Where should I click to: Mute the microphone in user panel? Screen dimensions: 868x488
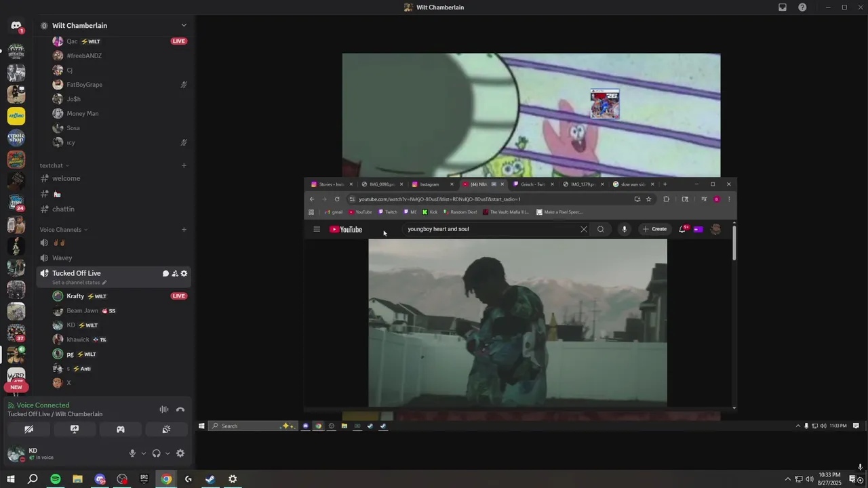pos(132,453)
